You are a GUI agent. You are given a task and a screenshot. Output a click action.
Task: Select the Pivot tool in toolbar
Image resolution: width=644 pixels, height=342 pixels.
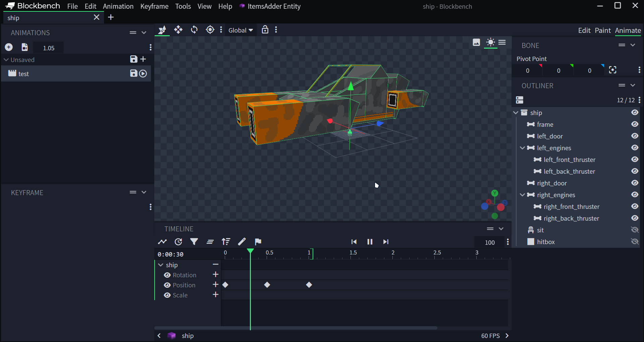click(210, 30)
